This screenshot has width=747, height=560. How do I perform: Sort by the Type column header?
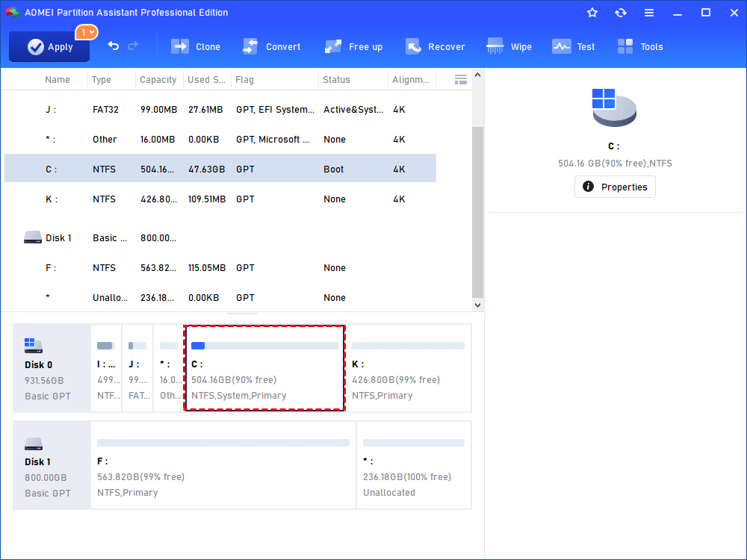pyautogui.click(x=102, y=80)
